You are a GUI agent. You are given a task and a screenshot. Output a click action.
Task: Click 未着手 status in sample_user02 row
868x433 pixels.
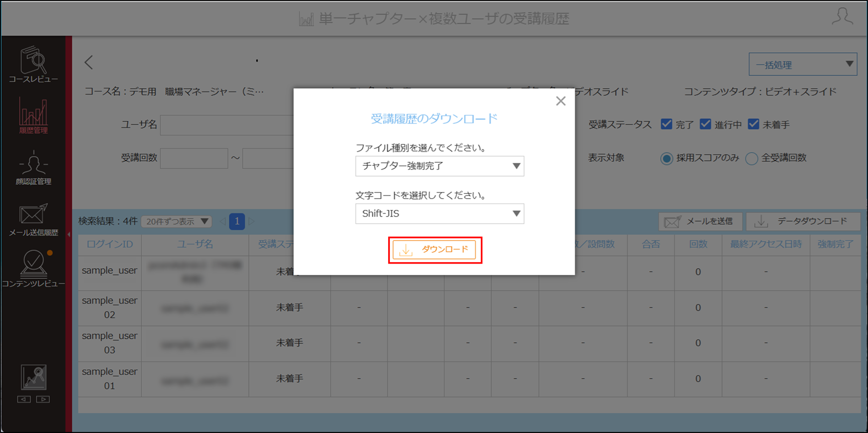pyautogui.click(x=290, y=308)
